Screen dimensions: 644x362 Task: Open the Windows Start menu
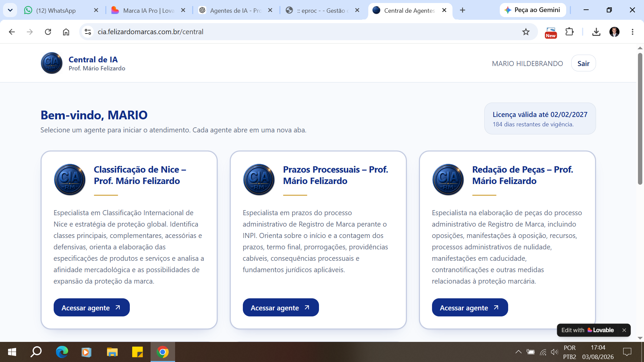point(12,352)
